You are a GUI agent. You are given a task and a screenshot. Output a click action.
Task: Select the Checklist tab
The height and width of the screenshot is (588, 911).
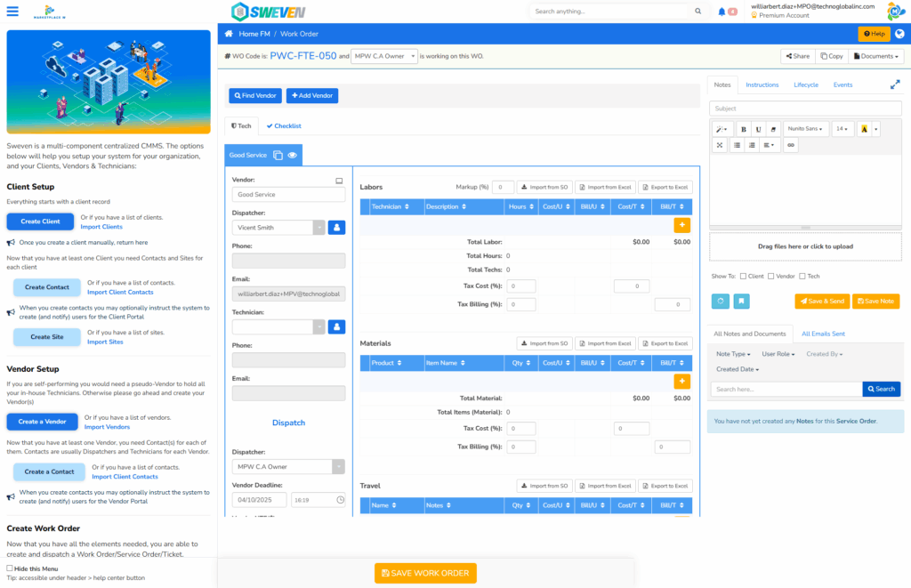284,126
